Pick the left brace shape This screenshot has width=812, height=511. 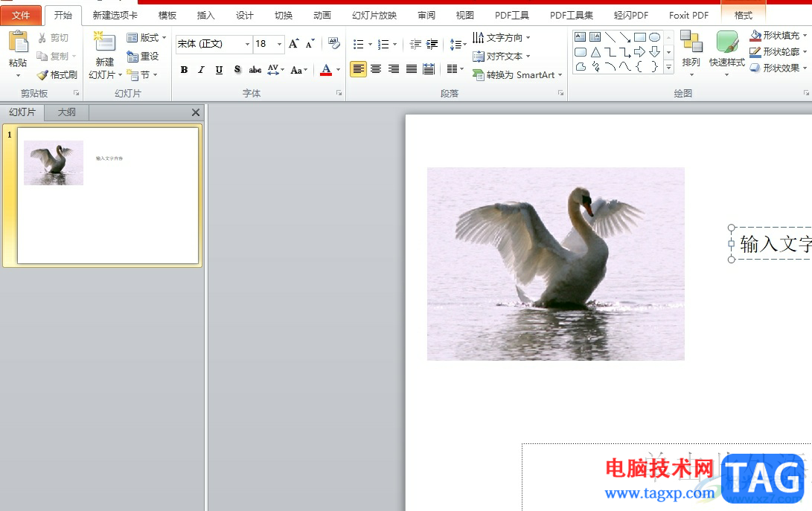(x=640, y=67)
